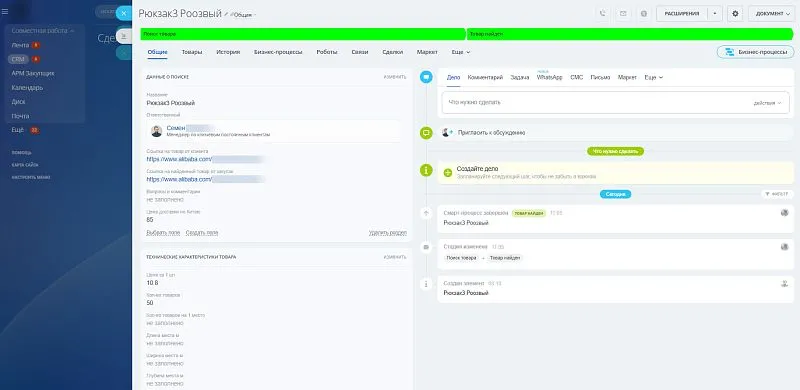Collapse the Совместная работа sidebar group
This screenshot has width=800, height=390.
43,31
